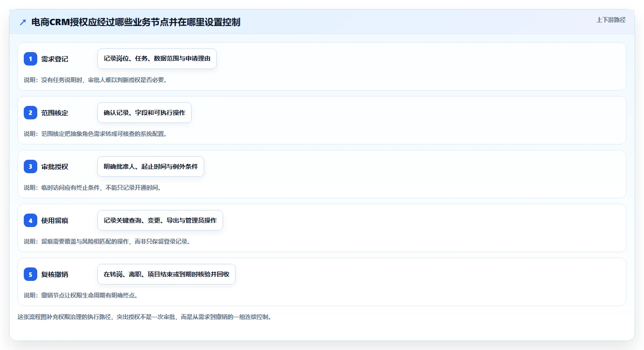Click the step 5 number badge
Viewport: 644px width, 350px height.
pos(31,274)
